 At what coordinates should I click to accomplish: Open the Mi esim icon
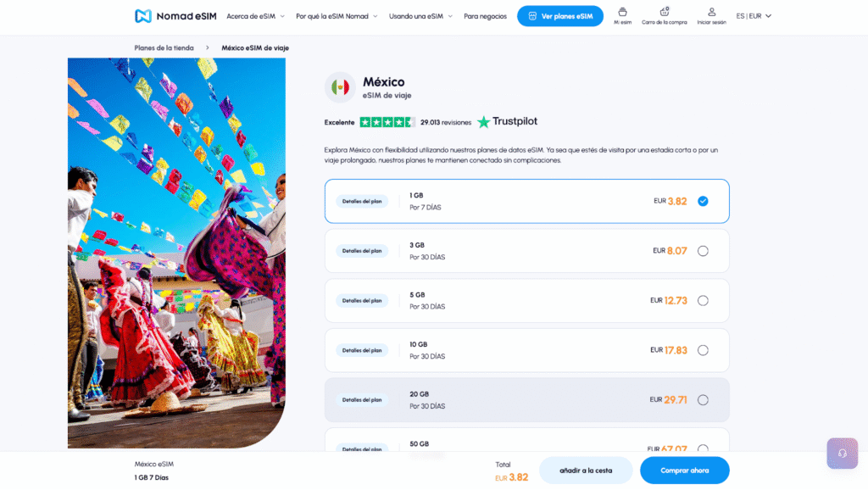[623, 13]
